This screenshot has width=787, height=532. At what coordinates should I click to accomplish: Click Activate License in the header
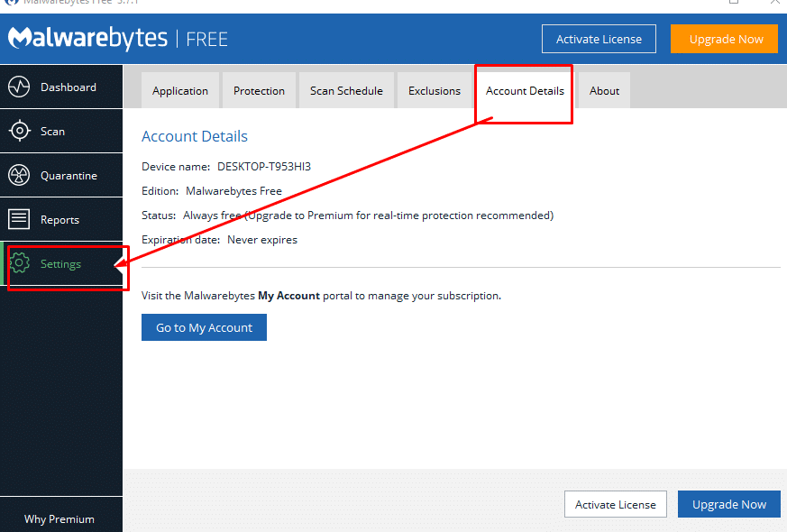(599, 39)
